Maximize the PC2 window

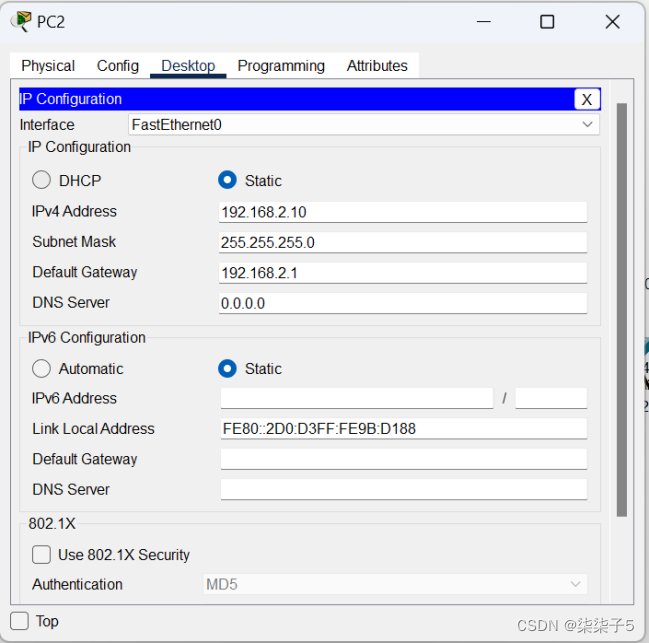(x=547, y=22)
